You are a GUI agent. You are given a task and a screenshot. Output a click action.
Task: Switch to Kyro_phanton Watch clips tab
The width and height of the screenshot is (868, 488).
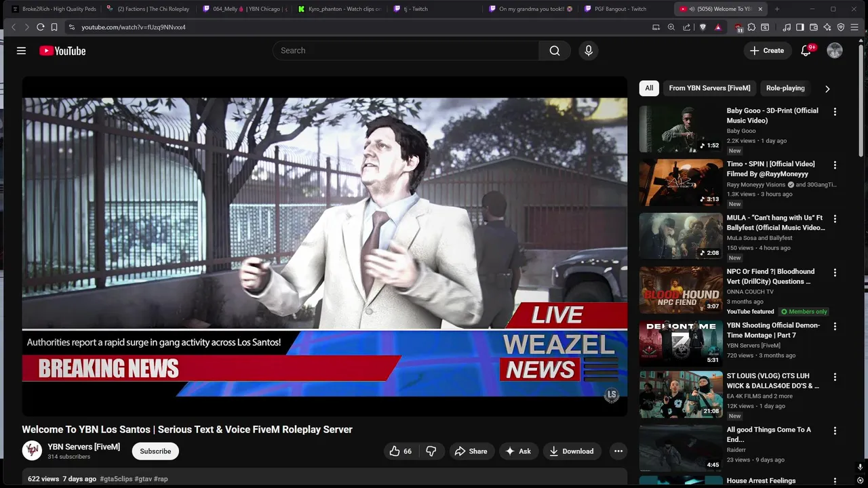(341, 9)
